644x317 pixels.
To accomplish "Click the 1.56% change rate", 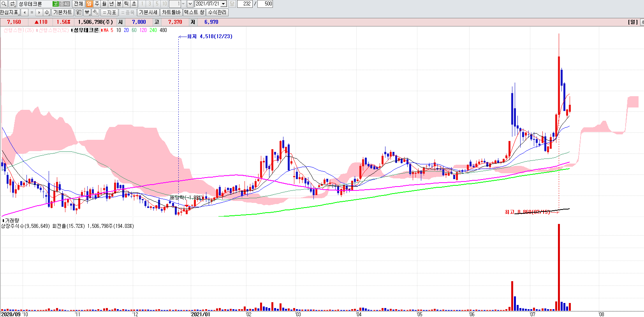I will tap(63, 22).
